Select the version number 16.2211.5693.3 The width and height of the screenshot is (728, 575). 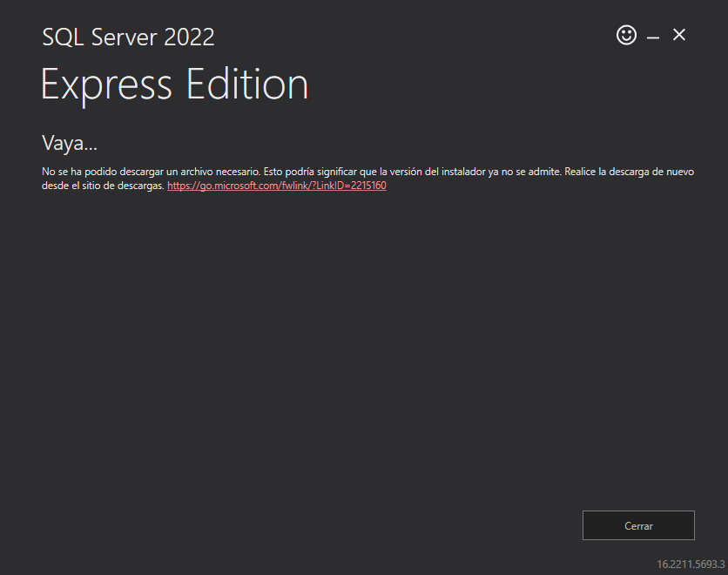tap(691, 565)
